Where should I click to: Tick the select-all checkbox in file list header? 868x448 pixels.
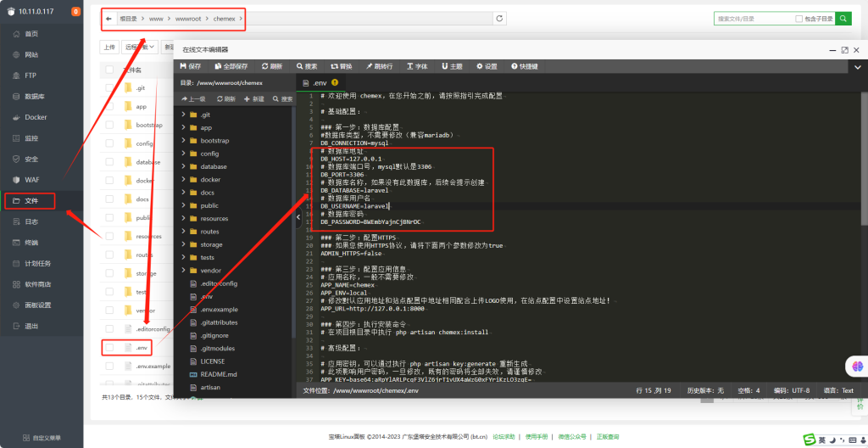point(109,70)
